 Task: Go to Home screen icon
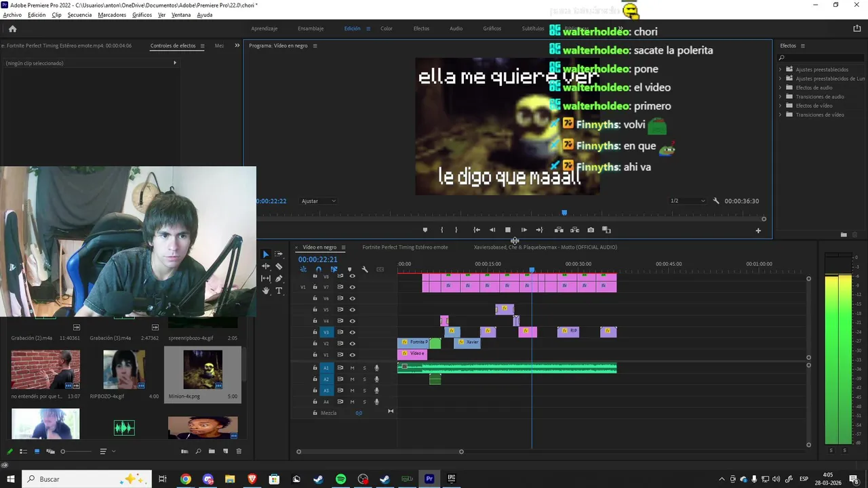tap(12, 28)
